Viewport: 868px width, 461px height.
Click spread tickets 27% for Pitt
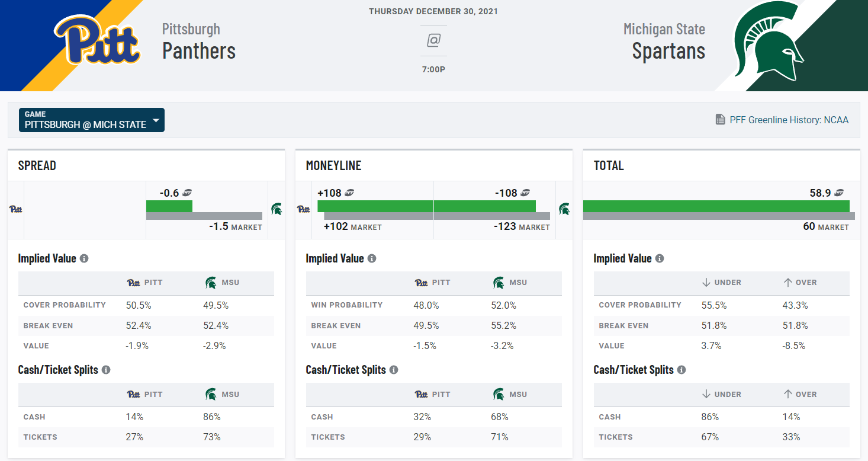coord(135,437)
